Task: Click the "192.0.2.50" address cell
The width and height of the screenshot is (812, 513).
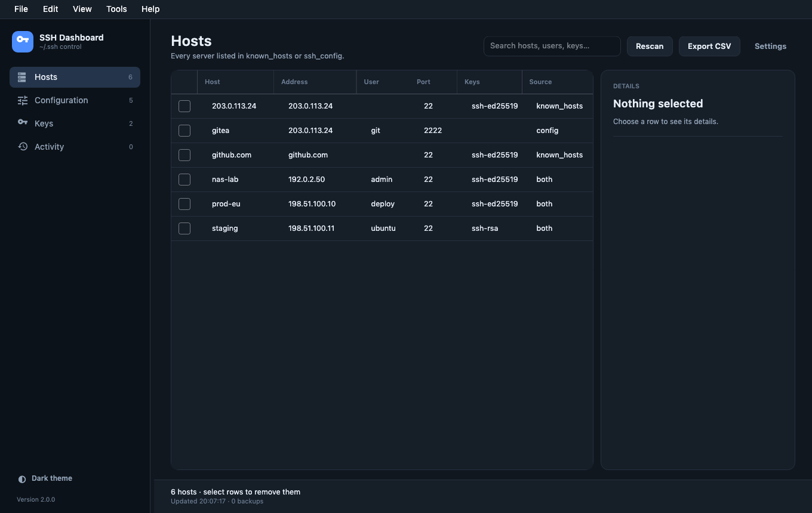Action: click(x=306, y=180)
